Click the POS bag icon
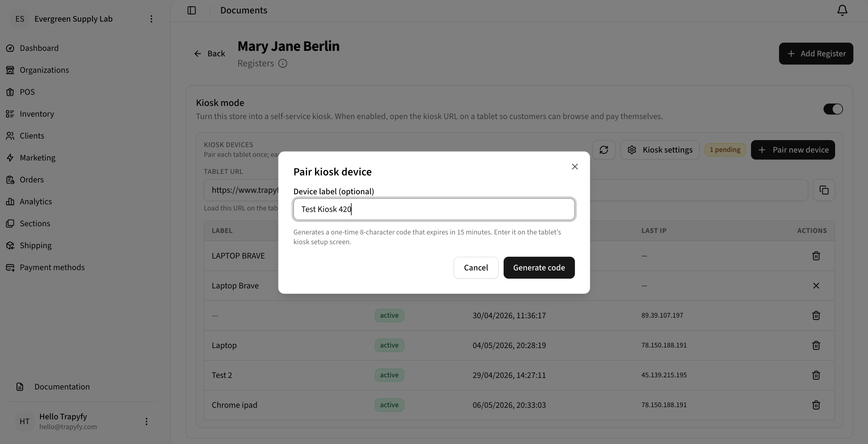868x444 pixels. (10, 92)
